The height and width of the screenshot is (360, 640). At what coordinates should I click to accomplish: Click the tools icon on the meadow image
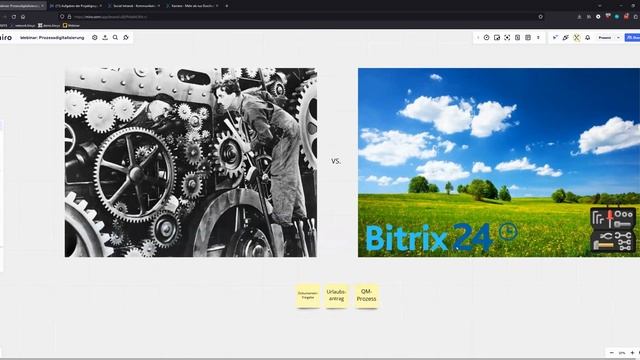pyautogui.click(x=613, y=230)
